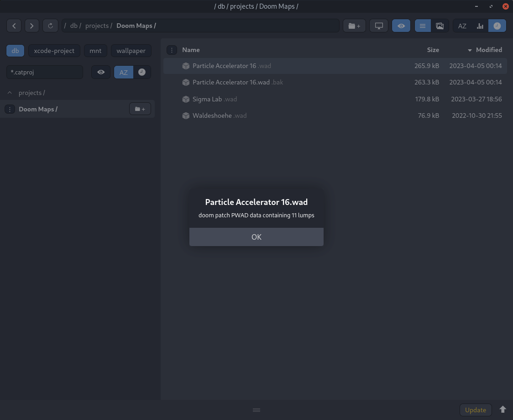This screenshot has width=513, height=420.
Task: Select the xcode-project bookmark tab
Action: tap(54, 51)
